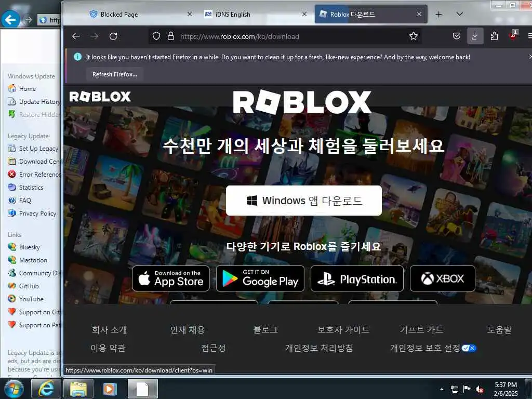Screen dimensions: 532x399
Task: Open the 보호자 가이드 footer link
Action: pyautogui.click(x=343, y=330)
